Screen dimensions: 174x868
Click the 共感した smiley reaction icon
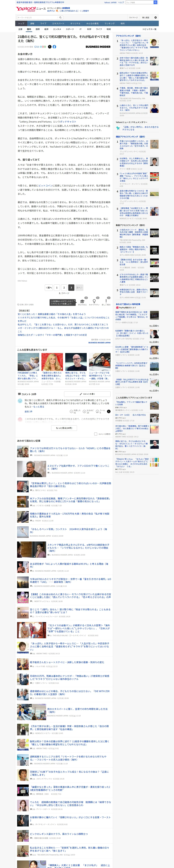coord(71,411)
